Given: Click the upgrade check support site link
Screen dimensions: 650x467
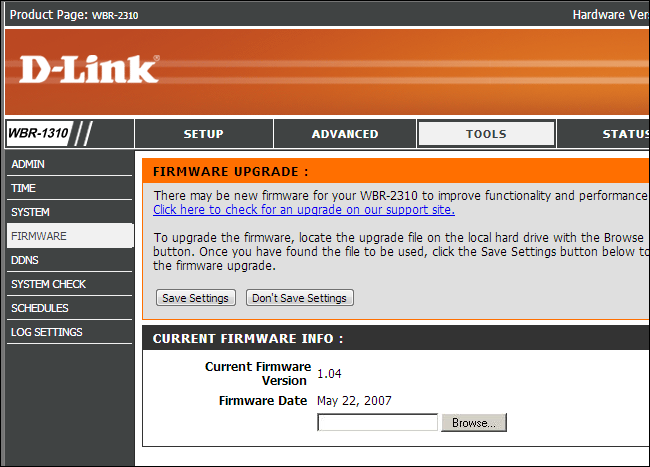Looking at the screenshot, I should pyautogui.click(x=304, y=210).
